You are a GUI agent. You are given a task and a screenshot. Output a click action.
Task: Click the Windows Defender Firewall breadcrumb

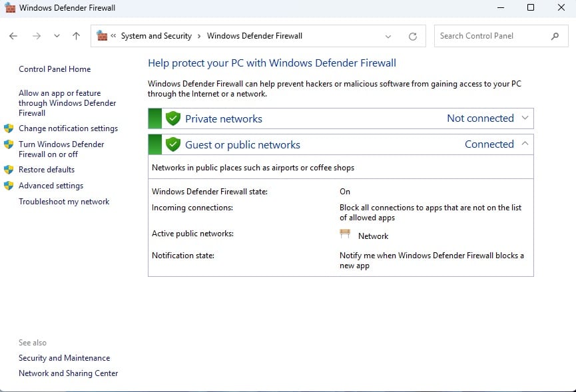coord(254,36)
